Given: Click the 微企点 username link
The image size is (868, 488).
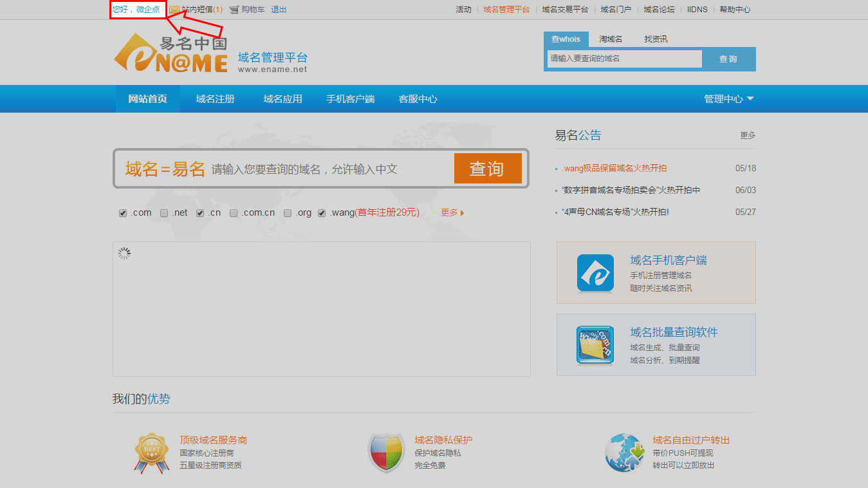Looking at the screenshot, I should point(148,10).
